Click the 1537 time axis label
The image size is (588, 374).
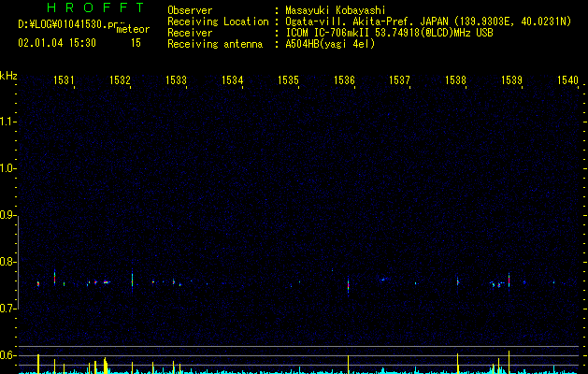click(400, 80)
